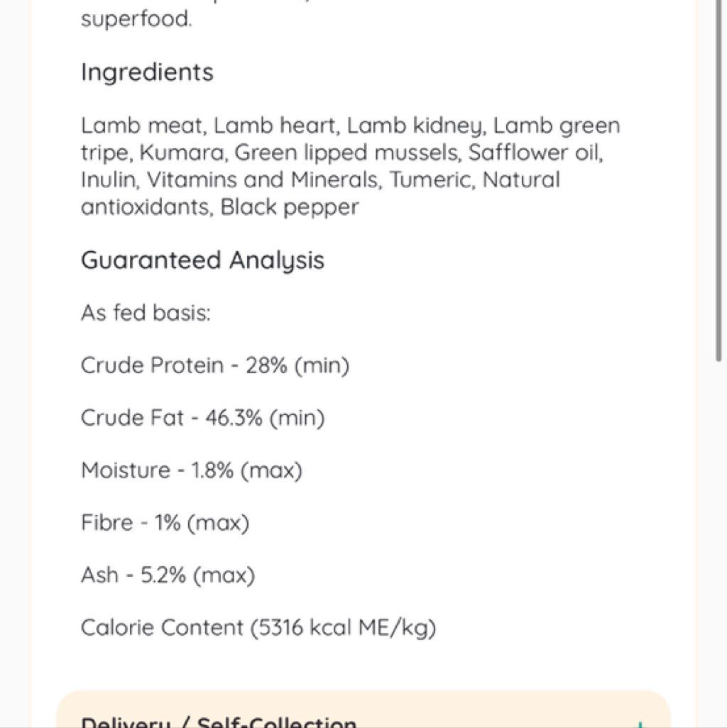Click the Lamb meat ingredient text
The height and width of the screenshot is (728, 727).
143,126
